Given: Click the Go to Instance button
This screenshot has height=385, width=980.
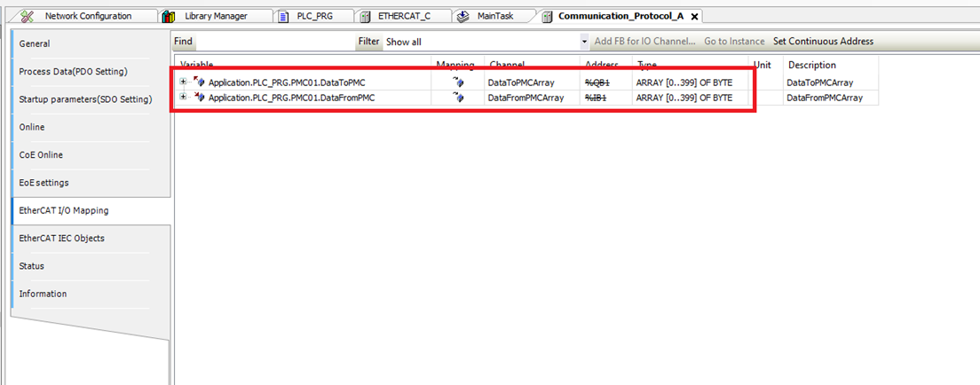Looking at the screenshot, I should [734, 42].
